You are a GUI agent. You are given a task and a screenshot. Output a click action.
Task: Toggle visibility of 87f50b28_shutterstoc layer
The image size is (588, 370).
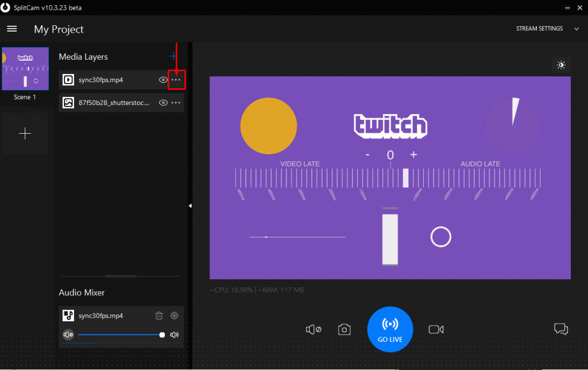point(163,103)
